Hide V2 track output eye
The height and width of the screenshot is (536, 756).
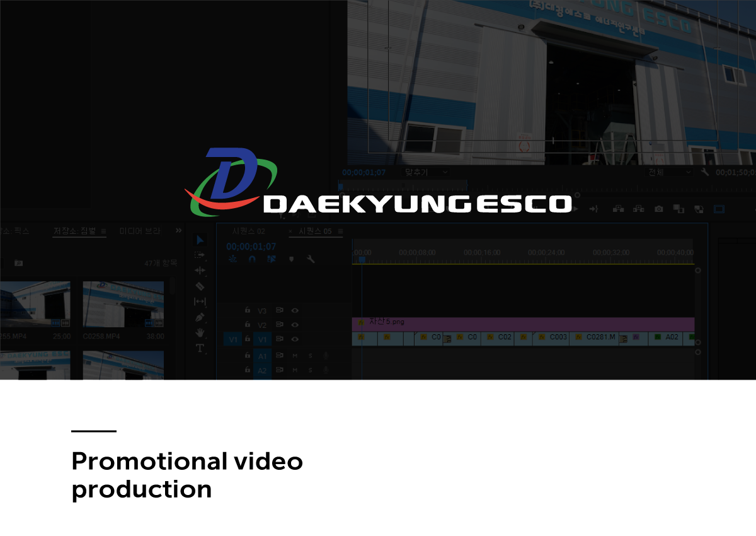[295, 325]
